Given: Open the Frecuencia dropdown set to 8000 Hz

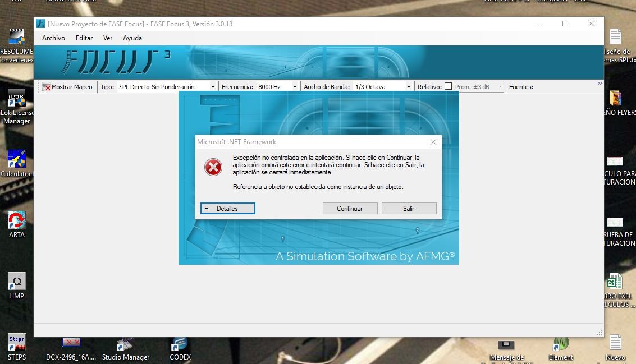Looking at the screenshot, I should 277,87.
